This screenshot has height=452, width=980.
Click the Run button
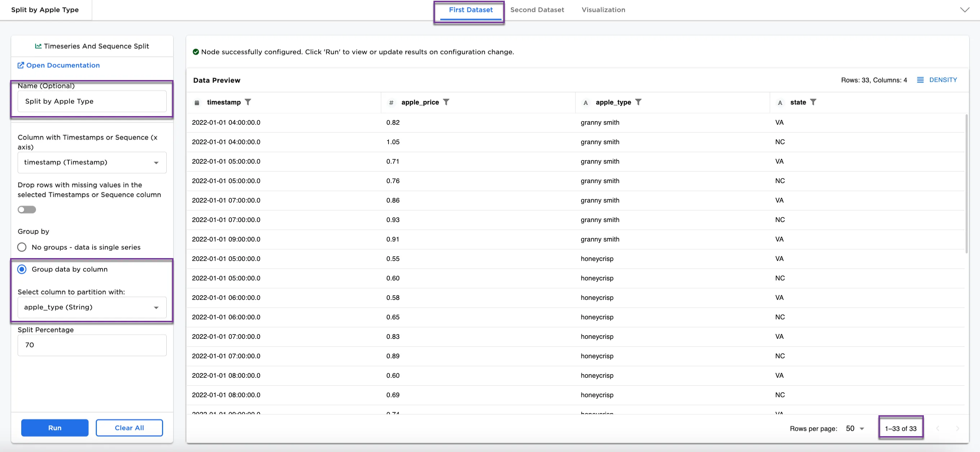click(55, 427)
